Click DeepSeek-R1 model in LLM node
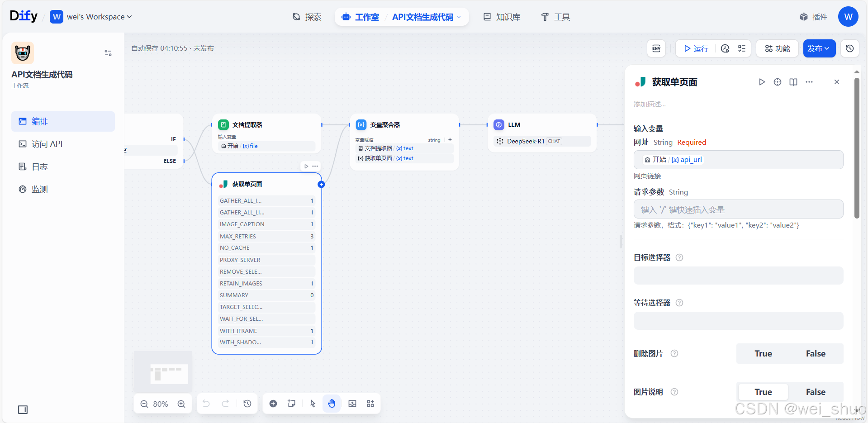868x423 pixels. (x=542, y=141)
